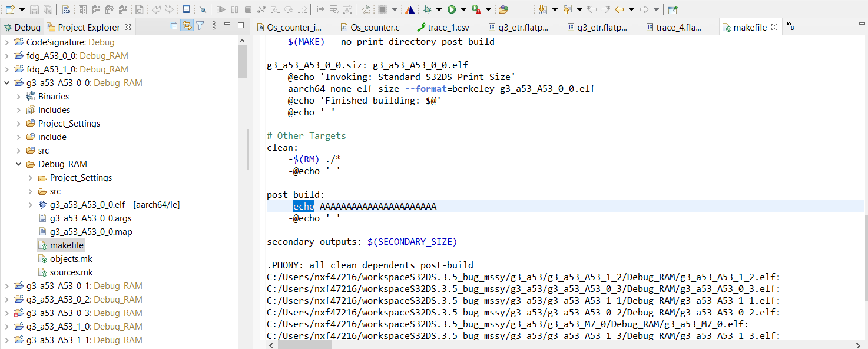Click the Next Annotation toolbar icon
This screenshot has height=349, width=868.
pos(542,9)
